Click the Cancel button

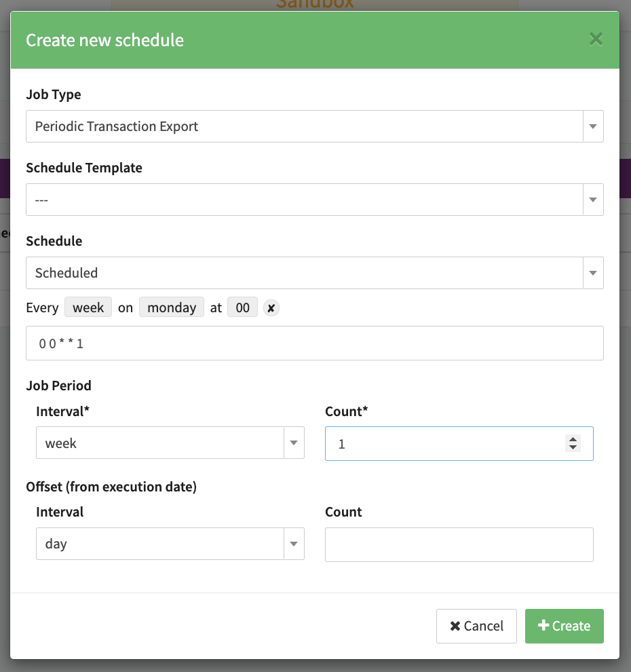tap(476, 626)
